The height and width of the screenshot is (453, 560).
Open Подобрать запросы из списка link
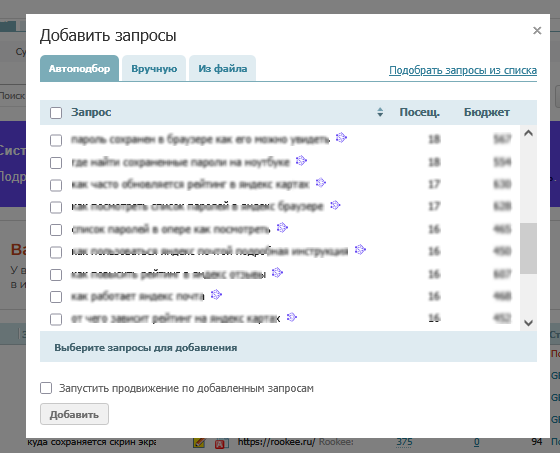coord(463,70)
